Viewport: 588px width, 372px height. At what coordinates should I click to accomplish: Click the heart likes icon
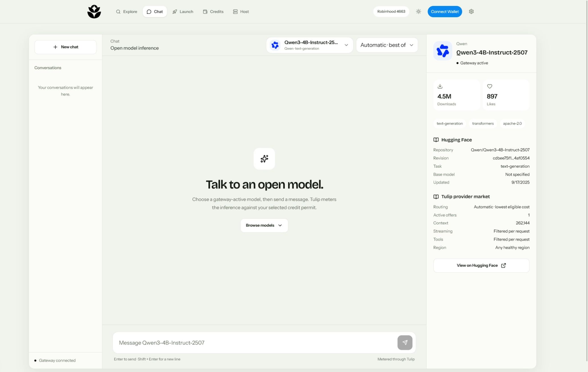pyautogui.click(x=489, y=86)
